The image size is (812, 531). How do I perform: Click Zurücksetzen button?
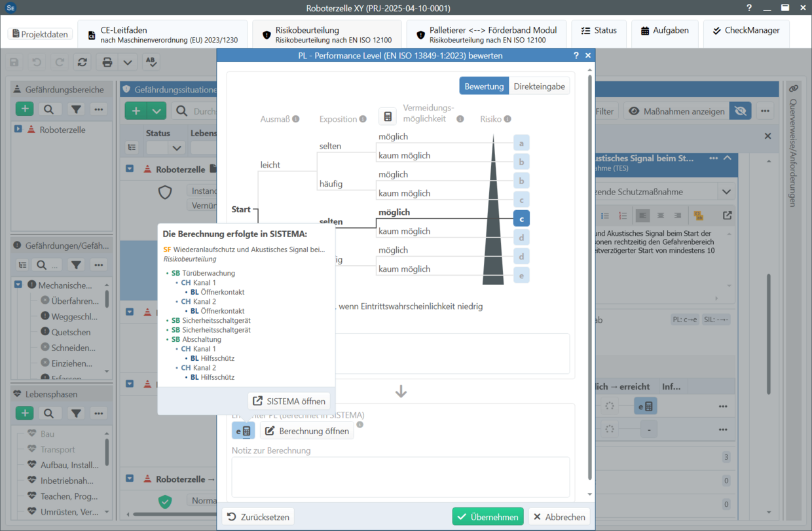tap(258, 517)
